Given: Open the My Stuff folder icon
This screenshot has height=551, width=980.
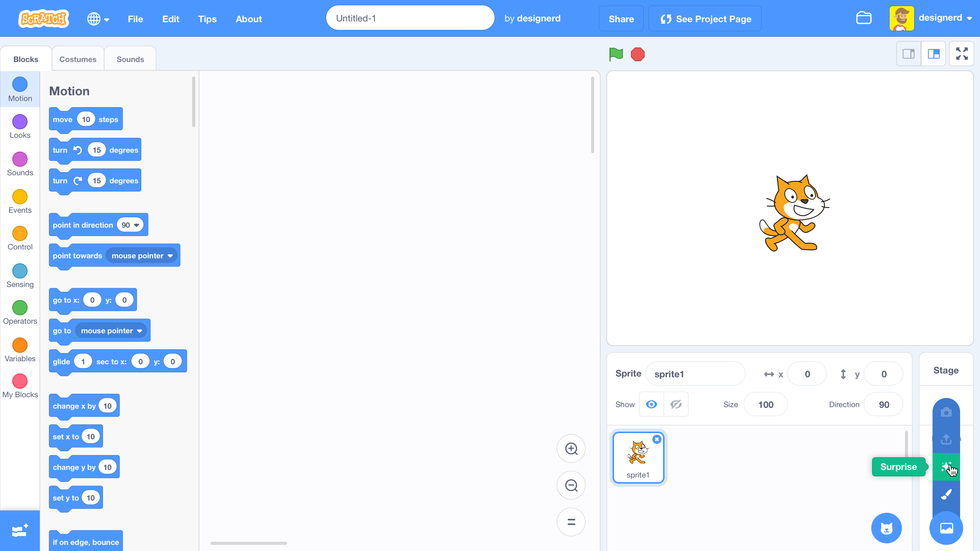Looking at the screenshot, I should coord(864,18).
